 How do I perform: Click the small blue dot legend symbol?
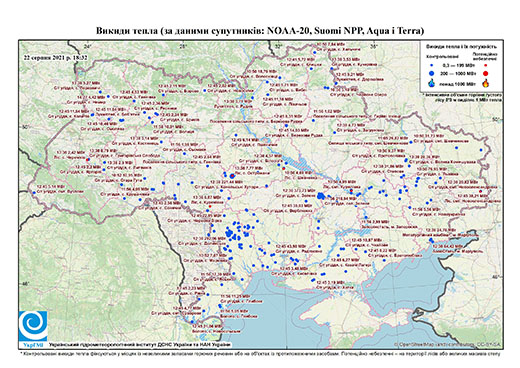[432, 66]
